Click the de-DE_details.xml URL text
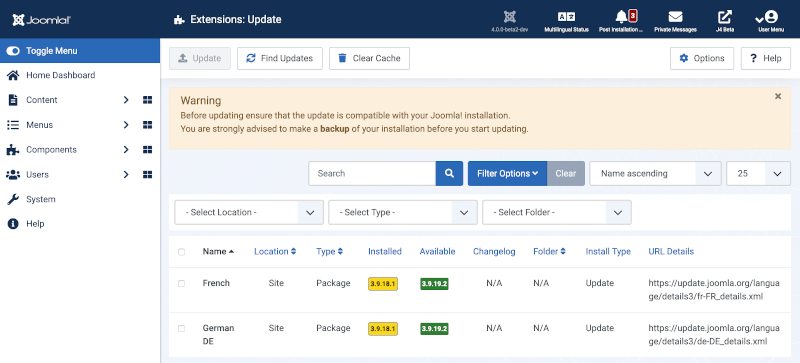This screenshot has width=800, height=363. [713, 334]
